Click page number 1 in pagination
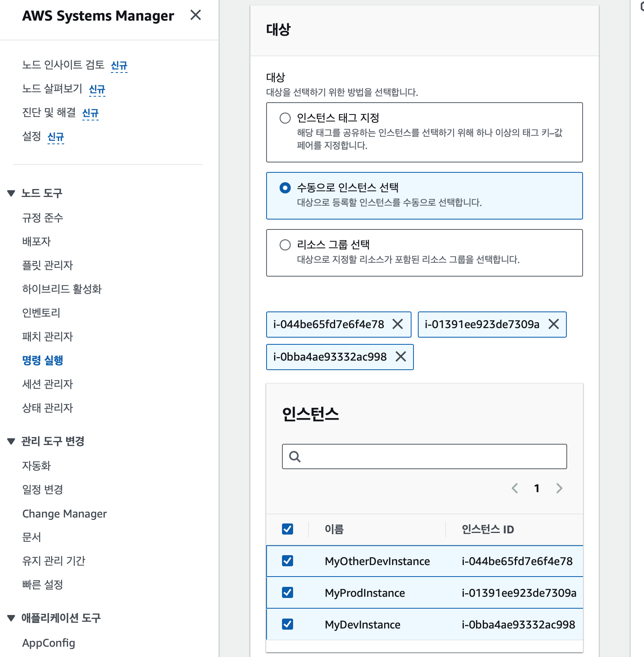The height and width of the screenshot is (657, 644). point(537,488)
